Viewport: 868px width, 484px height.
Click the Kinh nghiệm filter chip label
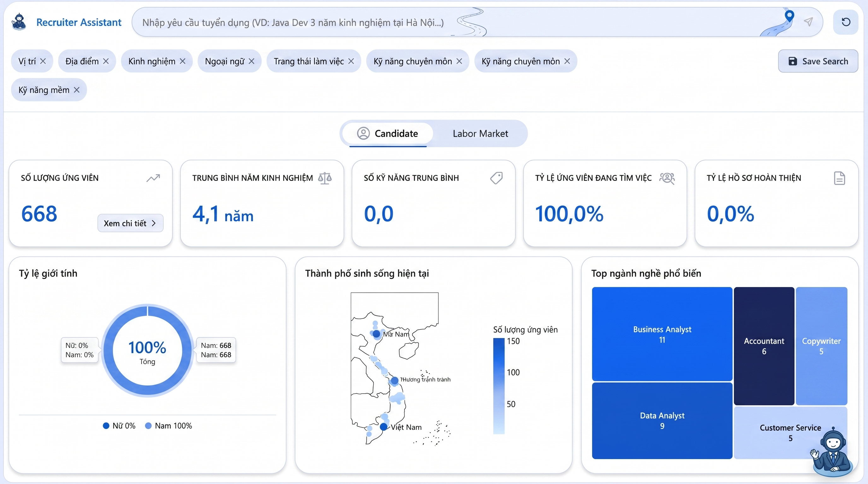tap(152, 61)
